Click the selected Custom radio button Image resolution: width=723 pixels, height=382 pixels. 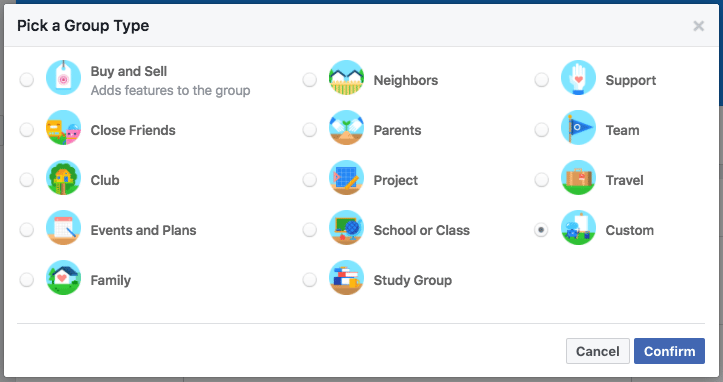(541, 229)
